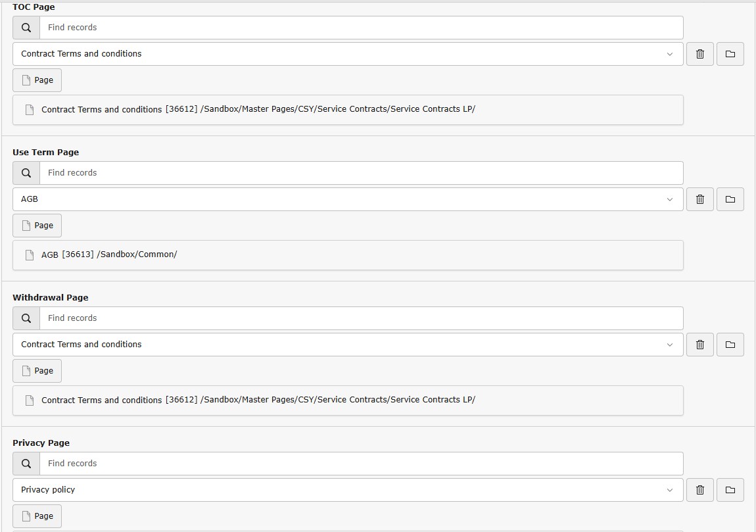Remove the Withdrawal Page record via trash icon
Viewport: 756px width, 532px height.
(700, 345)
